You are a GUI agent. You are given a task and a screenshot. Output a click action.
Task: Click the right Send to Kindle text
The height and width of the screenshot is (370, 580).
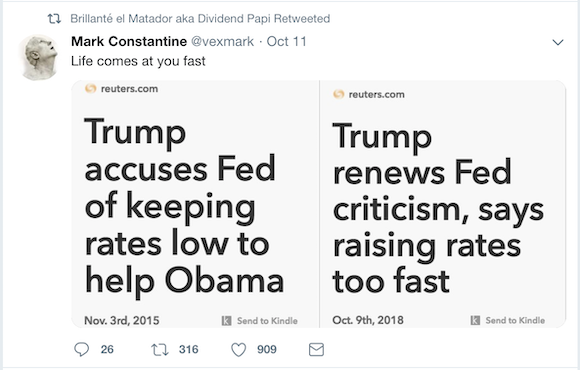515,320
